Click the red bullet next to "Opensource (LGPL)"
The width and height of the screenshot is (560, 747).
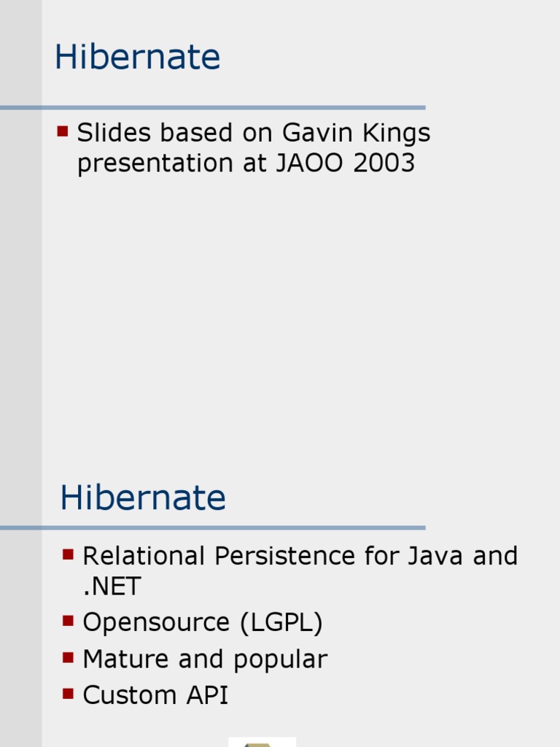click(x=69, y=621)
